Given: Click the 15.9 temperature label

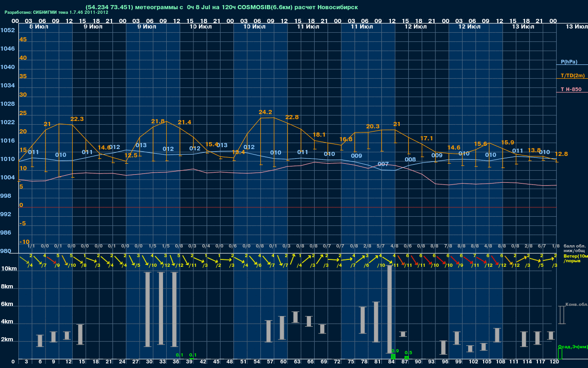Looking at the screenshot, I should (x=507, y=142).
